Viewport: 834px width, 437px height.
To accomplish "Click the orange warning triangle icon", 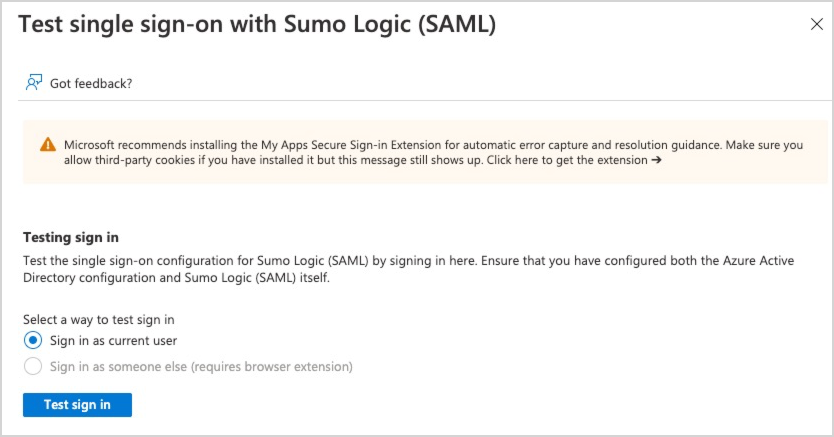I will [47, 145].
